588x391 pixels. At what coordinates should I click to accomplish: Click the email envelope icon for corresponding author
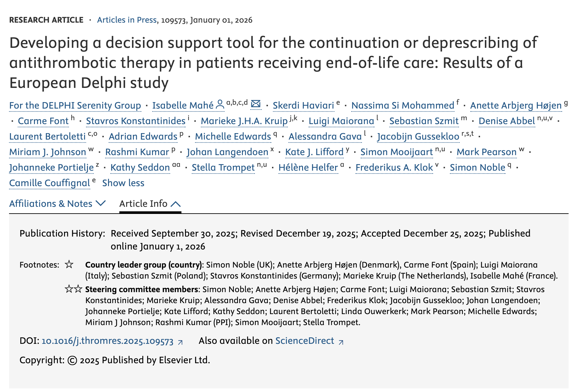point(256,104)
